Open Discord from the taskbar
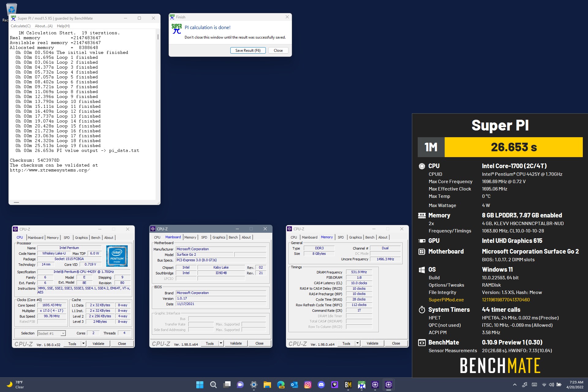The height and width of the screenshot is (392, 588). tap(321, 385)
